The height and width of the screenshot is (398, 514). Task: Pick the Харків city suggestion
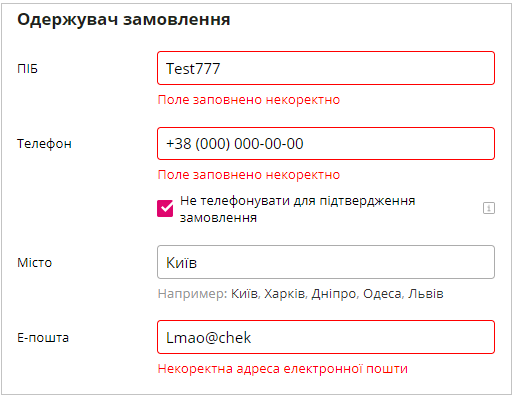285,294
